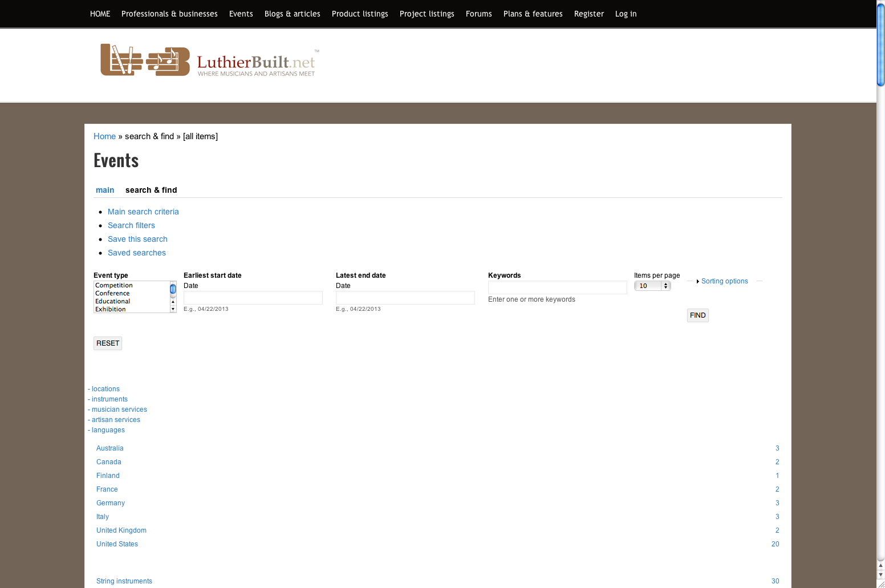
Task: Open Professionals & businesses menu
Action: 169,14
